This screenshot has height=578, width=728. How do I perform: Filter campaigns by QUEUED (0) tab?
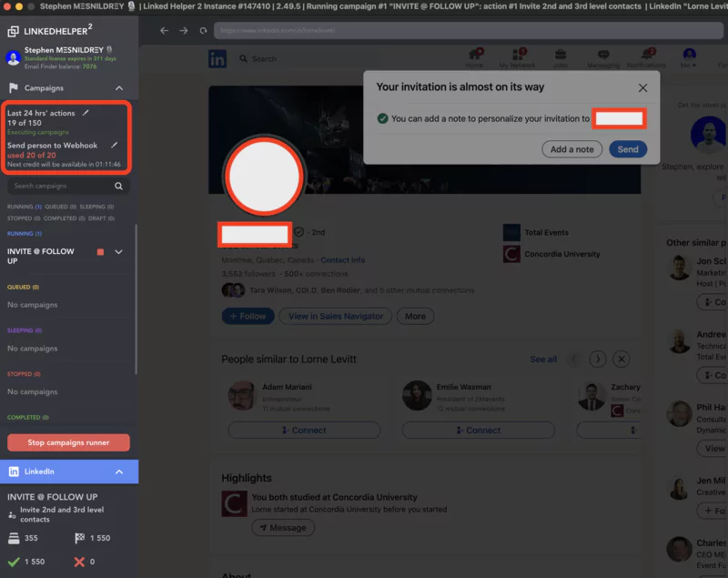(x=60, y=207)
